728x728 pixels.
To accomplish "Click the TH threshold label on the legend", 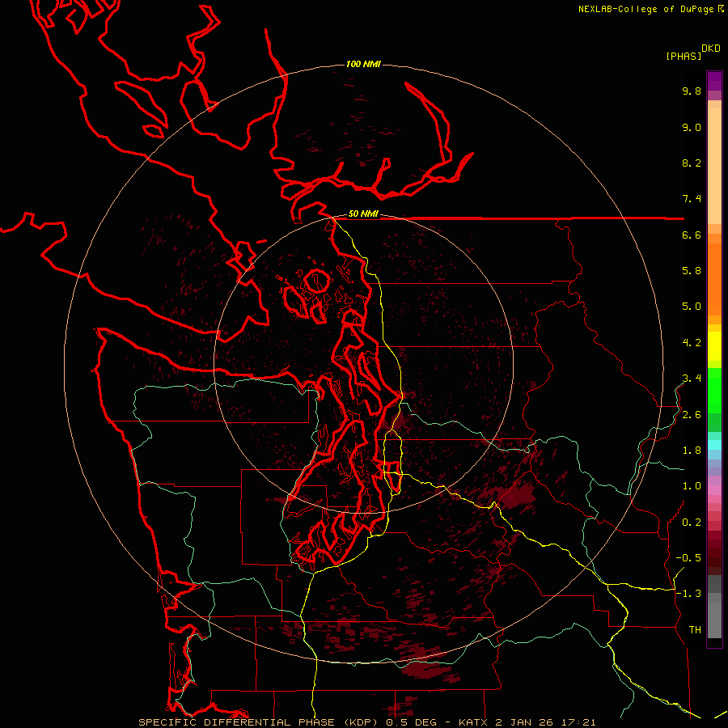I will tap(695, 630).
